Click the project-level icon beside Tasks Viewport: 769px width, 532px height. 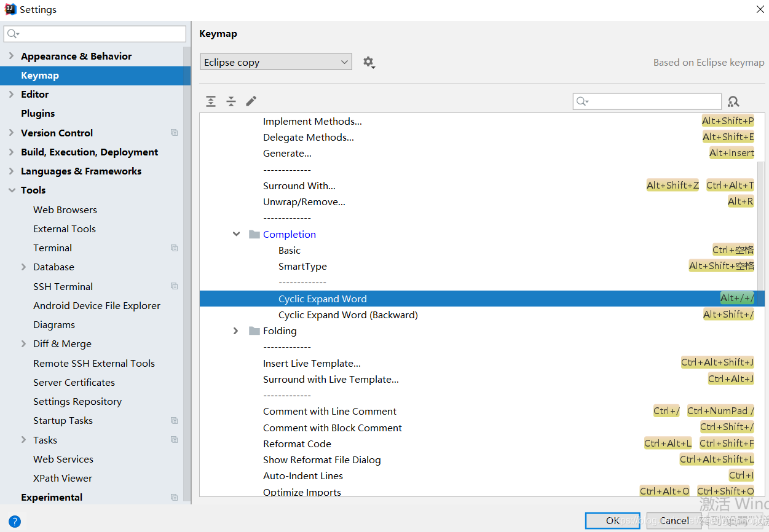pyautogui.click(x=175, y=440)
